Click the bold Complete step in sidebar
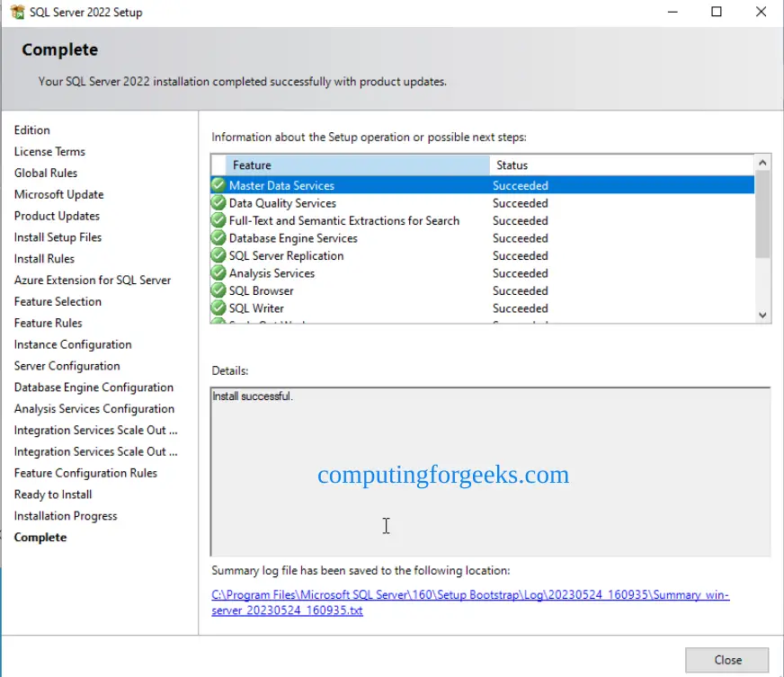Screen dimensions: 784x677 pos(40,538)
